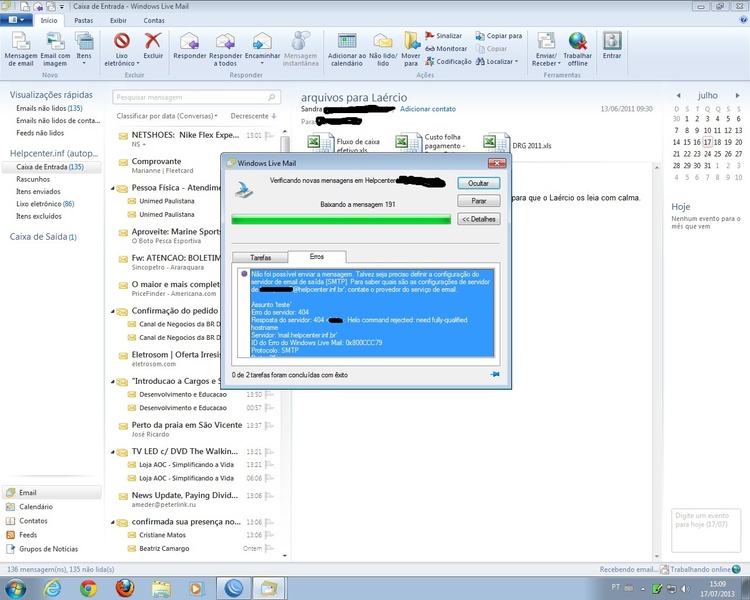750x600 pixels.
Task: Flag the NETSHOES Nike Flex message
Action: click(269, 135)
